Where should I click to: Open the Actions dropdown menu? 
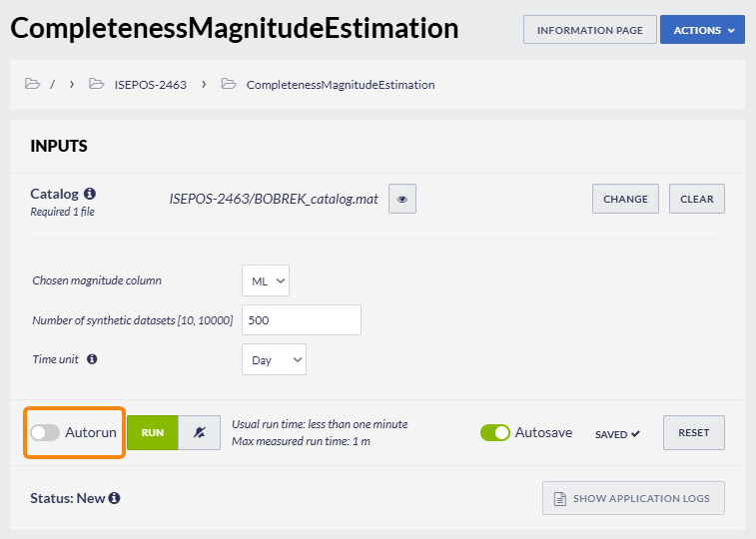(x=702, y=30)
